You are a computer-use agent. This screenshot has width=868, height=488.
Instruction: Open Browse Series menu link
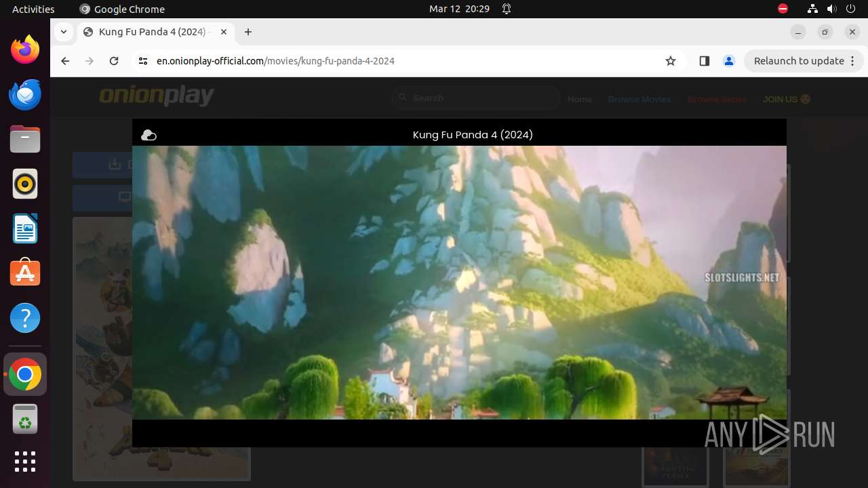717,99
